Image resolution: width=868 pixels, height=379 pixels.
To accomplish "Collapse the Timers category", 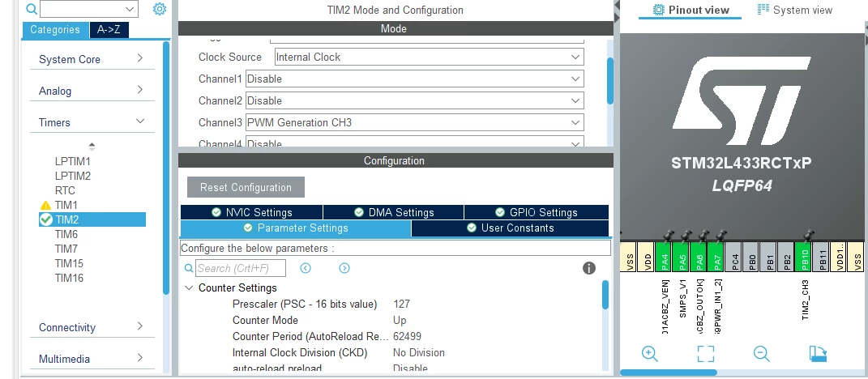I will [x=92, y=122].
